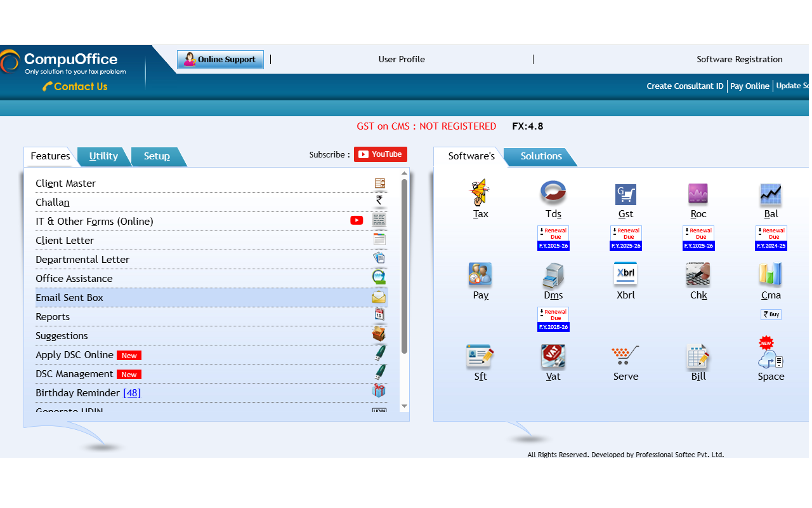The height and width of the screenshot is (508, 812).
Task: Open the Solutions tab
Action: tap(540, 156)
